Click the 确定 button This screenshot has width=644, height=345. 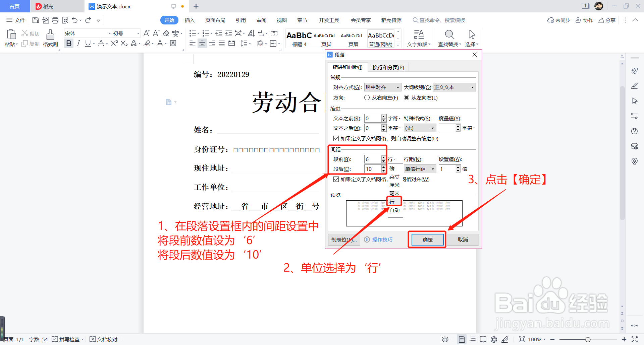[x=427, y=239]
